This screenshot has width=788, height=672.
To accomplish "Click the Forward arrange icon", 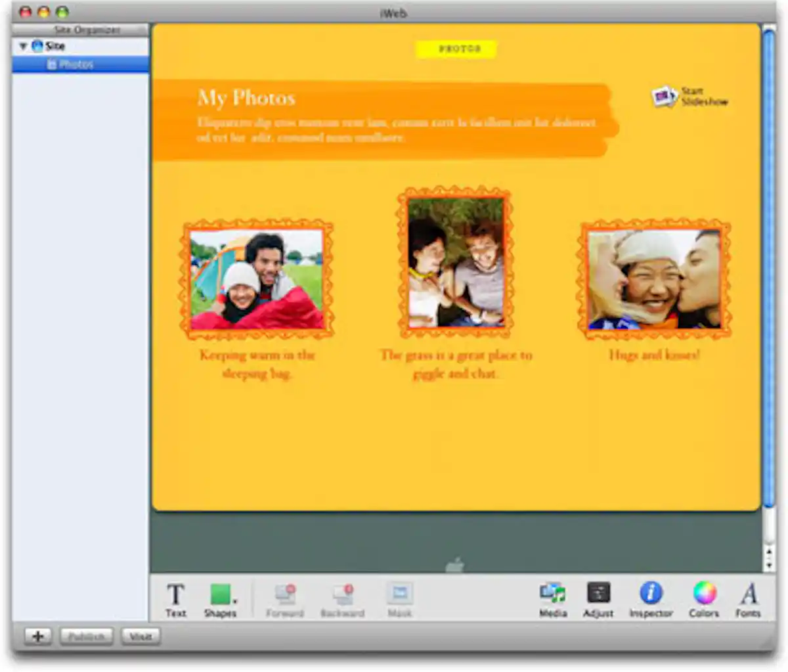I will pyautogui.click(x=285, y=599).
